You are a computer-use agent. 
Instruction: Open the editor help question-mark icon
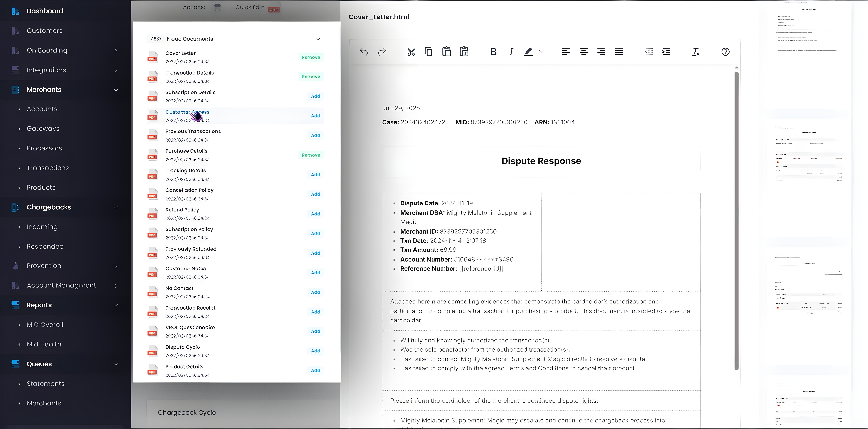[725, 52]
